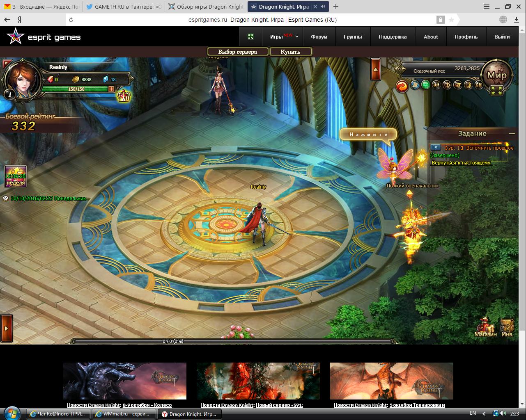Go to Группы in the site menu

[353, 37]
